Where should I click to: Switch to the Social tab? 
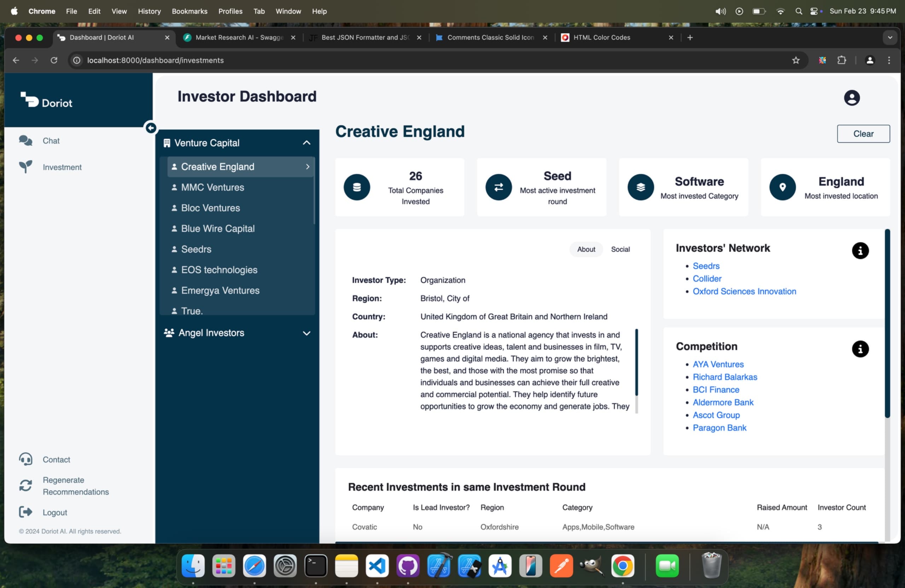(620, 249)
